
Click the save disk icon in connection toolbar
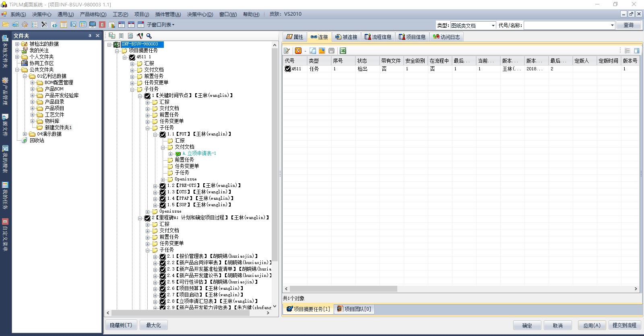(331, 51)
